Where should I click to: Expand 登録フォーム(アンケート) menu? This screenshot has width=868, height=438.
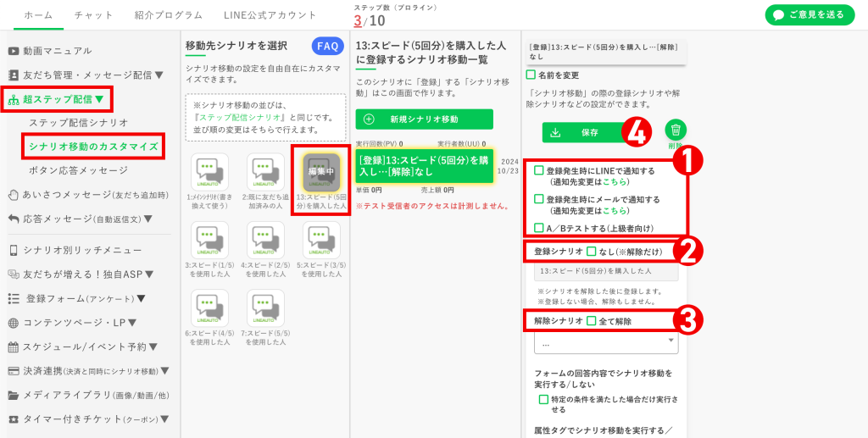(142, 298)
